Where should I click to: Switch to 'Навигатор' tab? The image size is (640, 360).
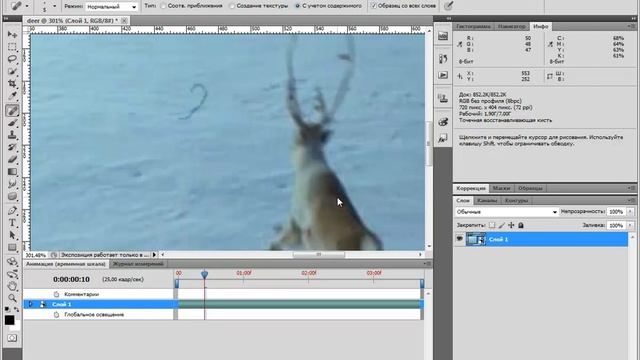(511, 26)
